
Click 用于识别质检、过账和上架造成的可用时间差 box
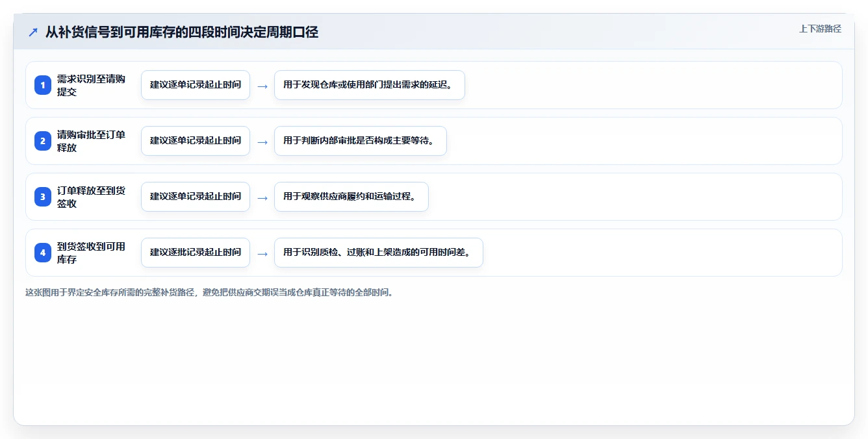379,253
